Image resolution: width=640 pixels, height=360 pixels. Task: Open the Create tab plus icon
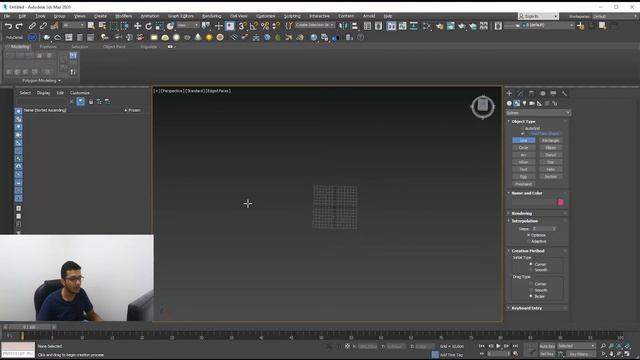coord(509,93)
